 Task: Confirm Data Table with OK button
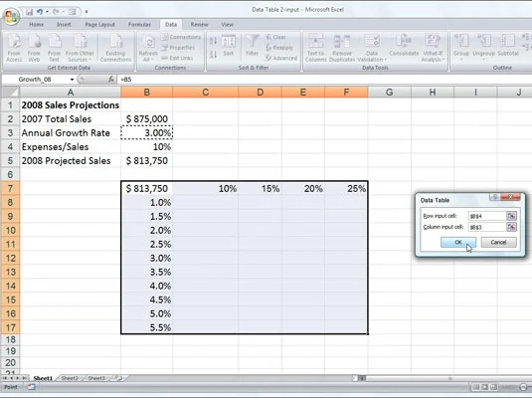458,242
